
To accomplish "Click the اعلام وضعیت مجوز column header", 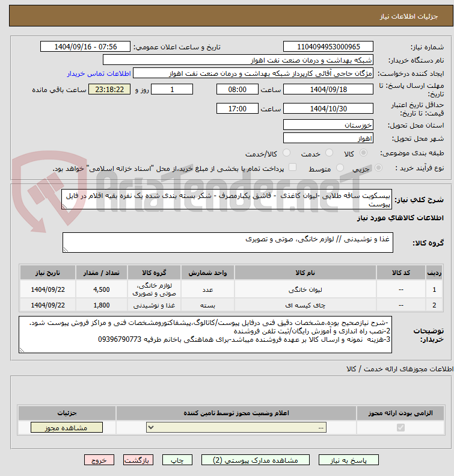I will pyautogui.click(x=236, y=413).
